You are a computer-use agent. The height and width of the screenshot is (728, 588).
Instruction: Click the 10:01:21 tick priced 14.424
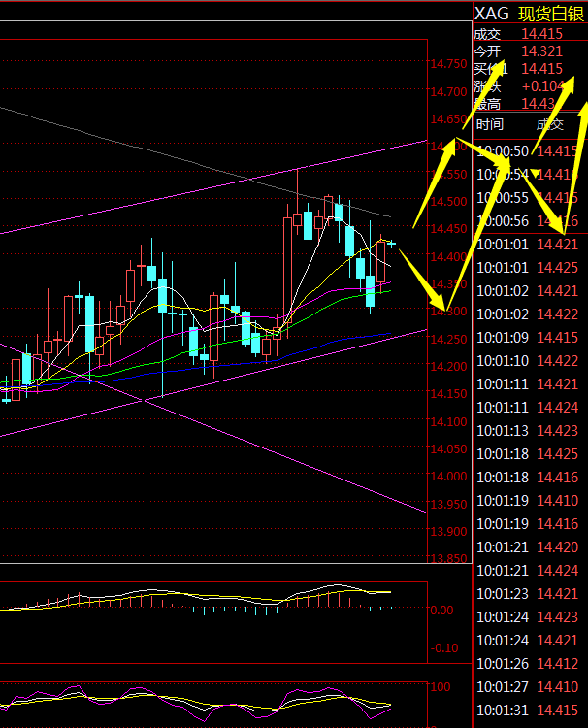(527, 570)
